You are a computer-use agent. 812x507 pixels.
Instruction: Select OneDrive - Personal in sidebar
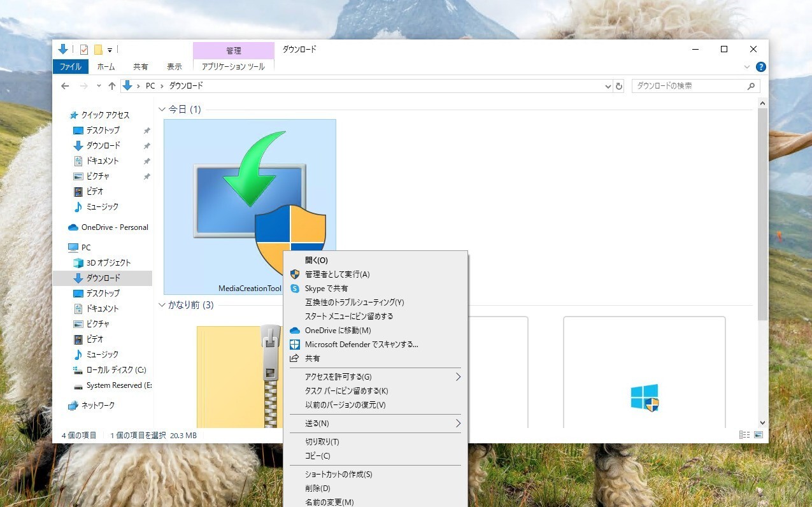tap(115, 227)
